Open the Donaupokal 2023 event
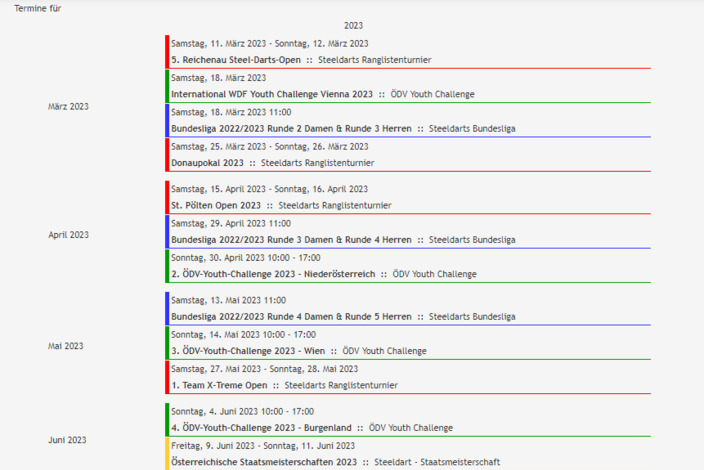The width and height of the screenshot is (704, 470). (x=207, y=163)
